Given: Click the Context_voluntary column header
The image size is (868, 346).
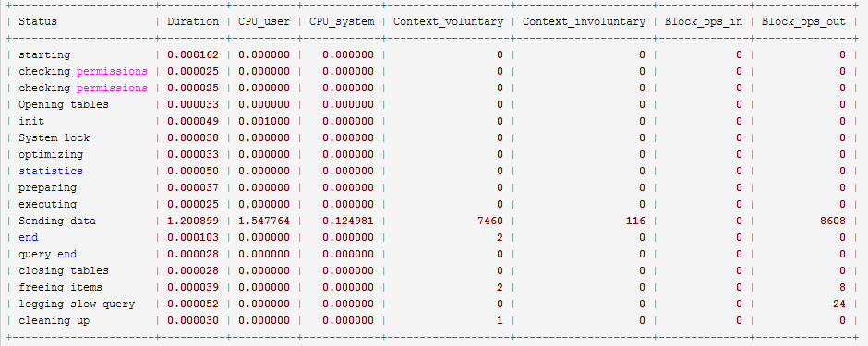Looking at the screenshot, I should click(x=449, y=22).
